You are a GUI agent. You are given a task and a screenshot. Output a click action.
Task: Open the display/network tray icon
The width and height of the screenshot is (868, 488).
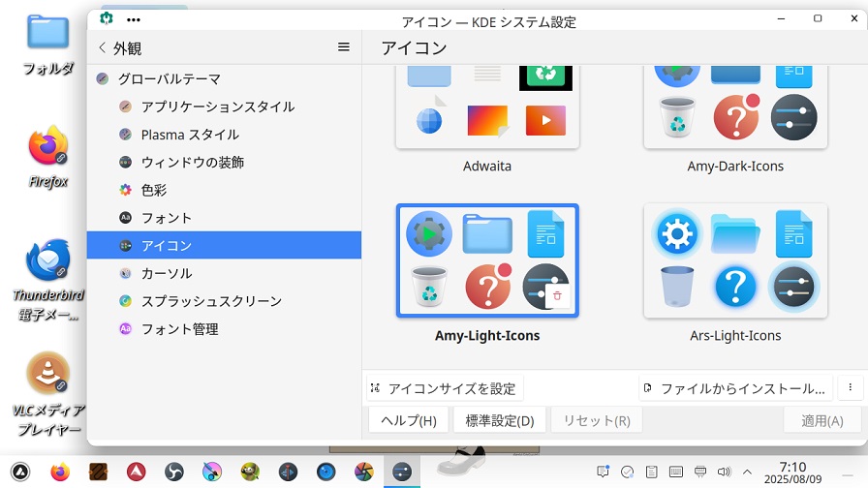tap(700, 472)
